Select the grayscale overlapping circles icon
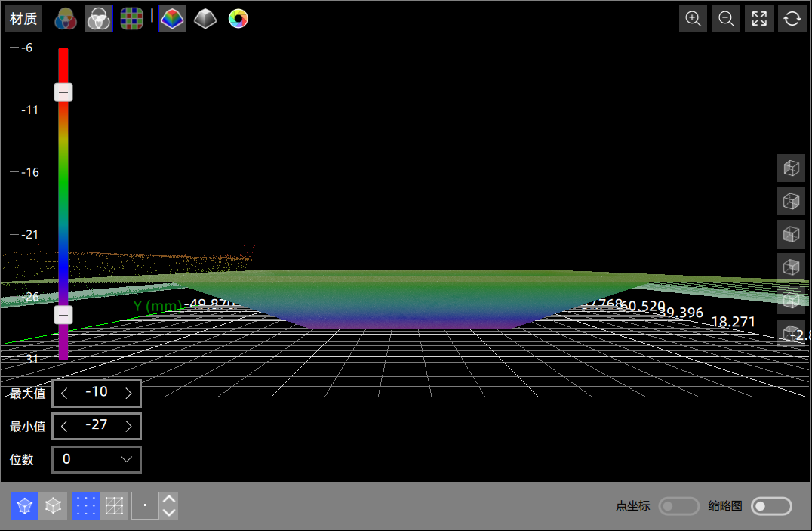 pyautogui.click(x=99, y=19)
